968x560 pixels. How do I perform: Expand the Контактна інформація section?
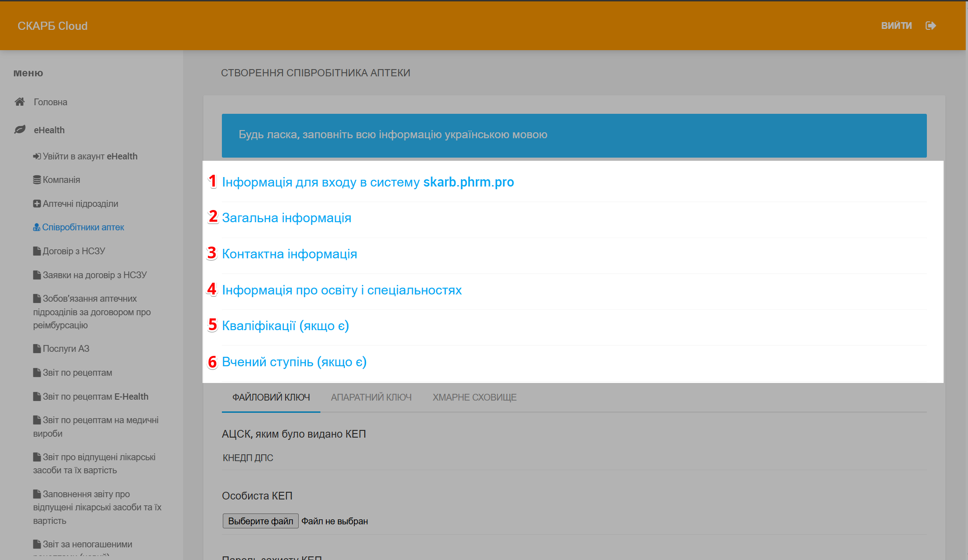[x=289, y=254]
